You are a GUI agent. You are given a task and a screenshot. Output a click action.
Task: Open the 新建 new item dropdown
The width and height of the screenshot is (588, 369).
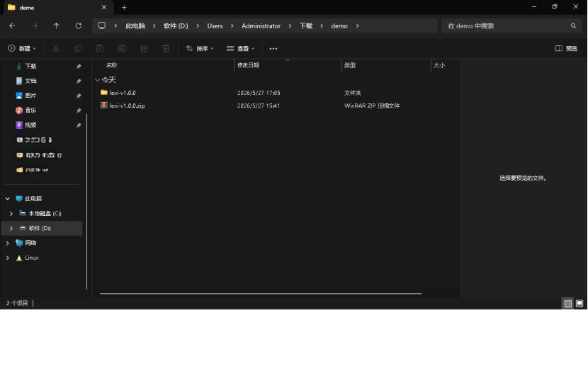22,48
